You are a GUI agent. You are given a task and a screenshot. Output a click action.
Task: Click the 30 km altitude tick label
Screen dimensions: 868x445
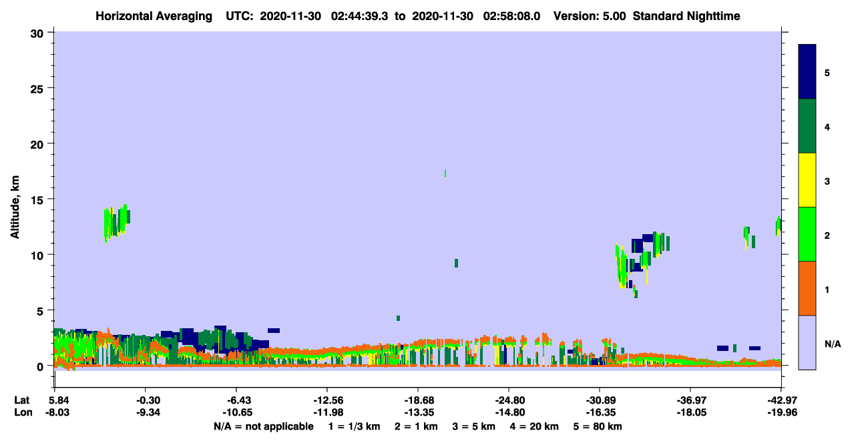(x=39, y=33)
